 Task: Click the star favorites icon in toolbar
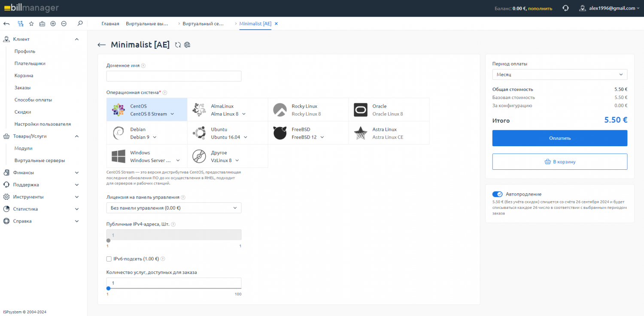tap(31, 24)
